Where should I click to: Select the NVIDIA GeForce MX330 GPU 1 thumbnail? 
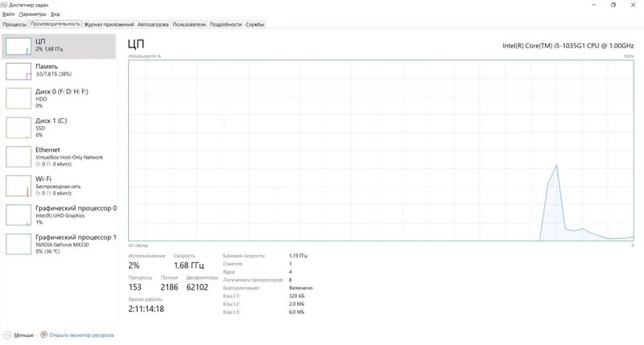click(18, 244)
